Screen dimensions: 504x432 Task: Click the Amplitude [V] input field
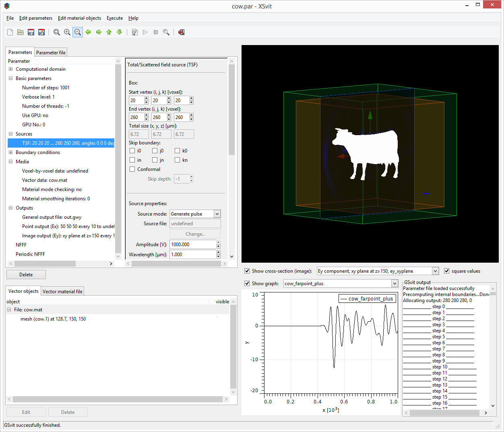192,245
